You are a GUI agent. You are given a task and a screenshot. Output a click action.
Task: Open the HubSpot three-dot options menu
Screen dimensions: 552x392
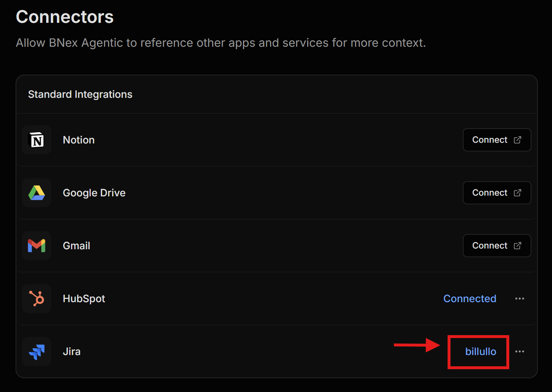coord(519,299)
